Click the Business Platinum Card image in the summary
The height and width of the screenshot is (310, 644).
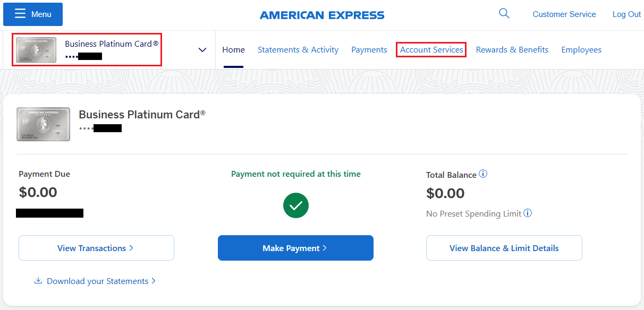pyautogui.click(x=43, y=124)
